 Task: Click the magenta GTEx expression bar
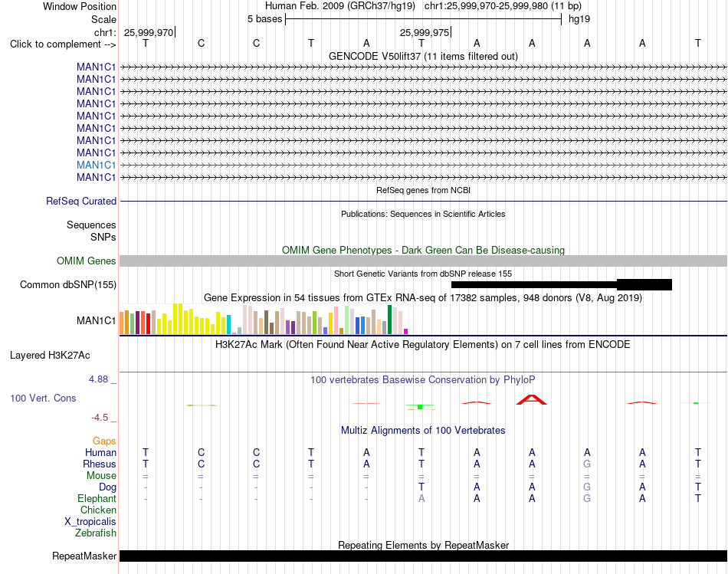[406, 332]
